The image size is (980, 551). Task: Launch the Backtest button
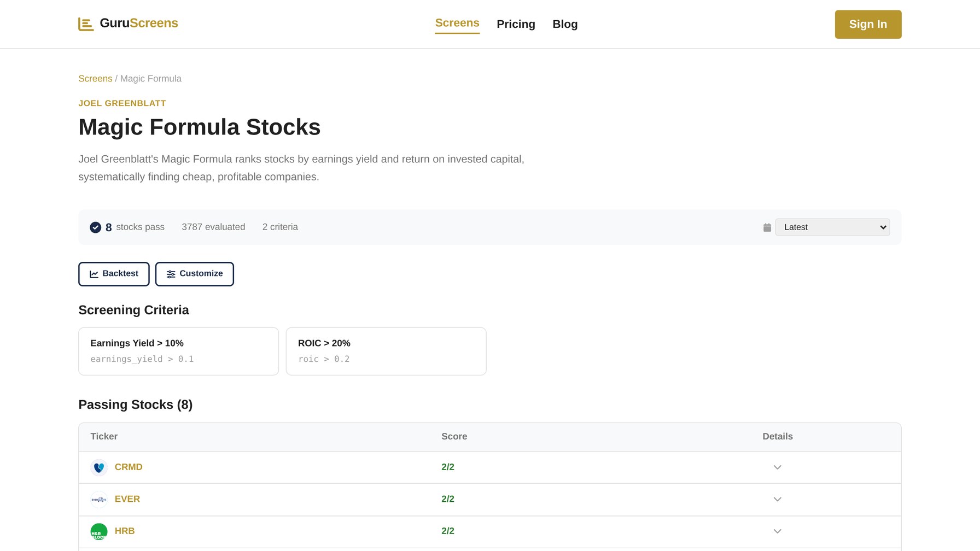coord(114,274)
